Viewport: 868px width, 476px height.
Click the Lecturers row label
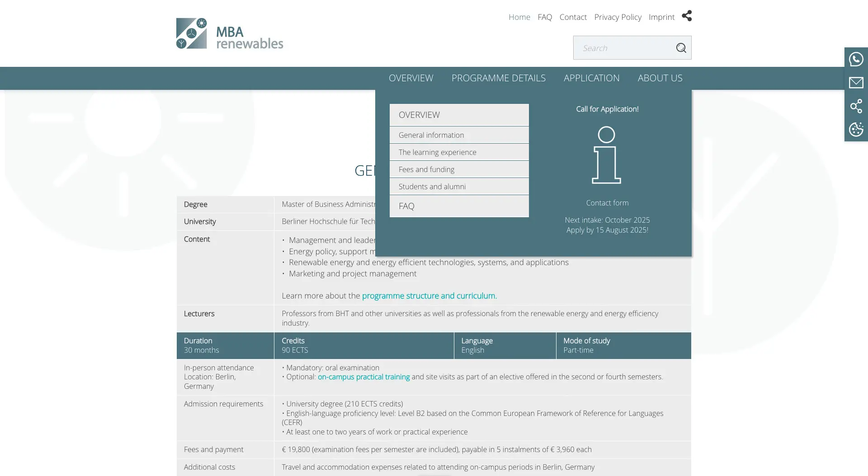coord(199,313)
